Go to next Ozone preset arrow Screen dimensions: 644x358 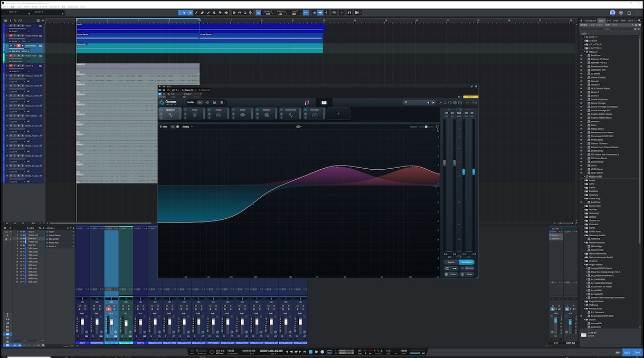(x=433, y=102)
